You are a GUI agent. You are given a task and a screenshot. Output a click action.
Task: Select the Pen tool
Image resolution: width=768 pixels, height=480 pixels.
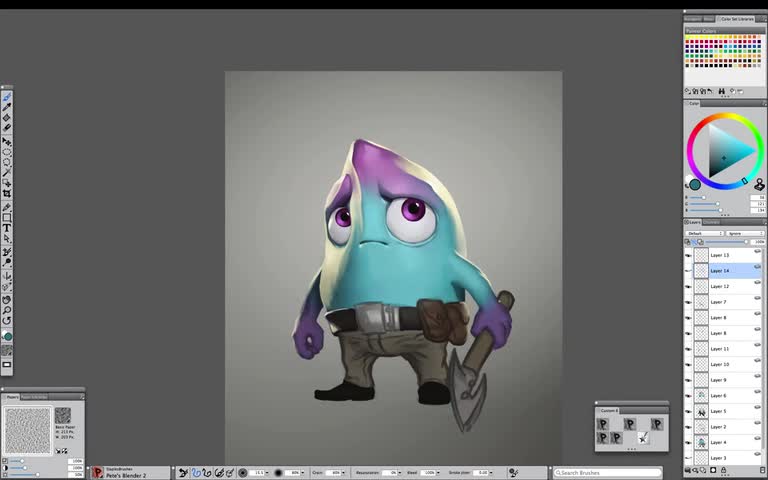coord(7,207)
